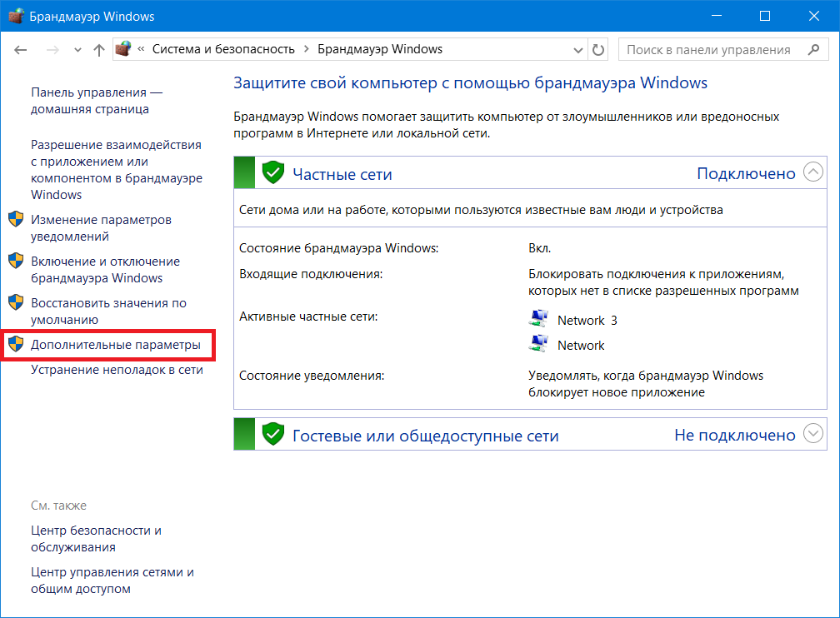Select 'Network 3' text entry

click(x=587, y=321)
